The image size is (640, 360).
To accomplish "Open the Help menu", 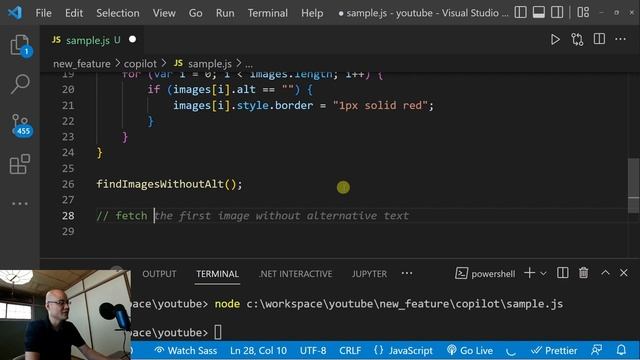I will pos(312,13).
